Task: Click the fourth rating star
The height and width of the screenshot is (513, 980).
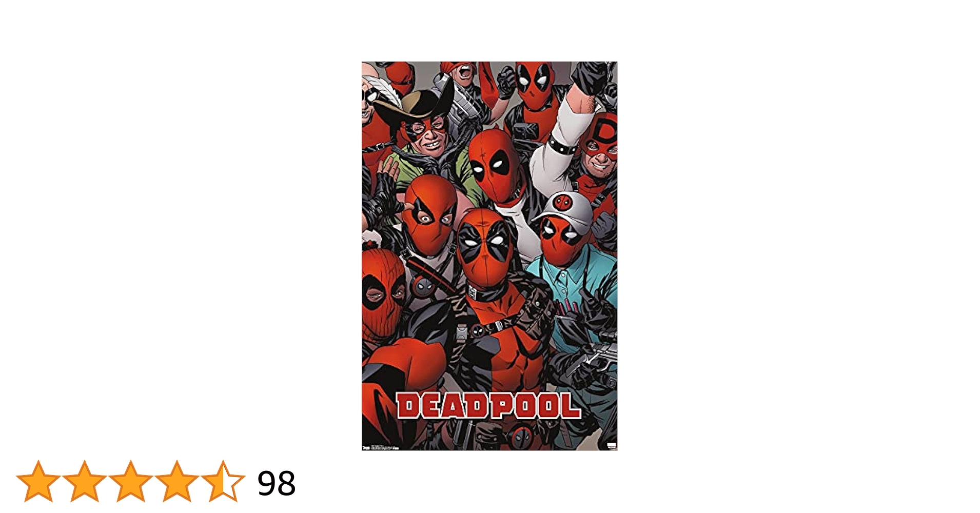Action: click(177, 481)
